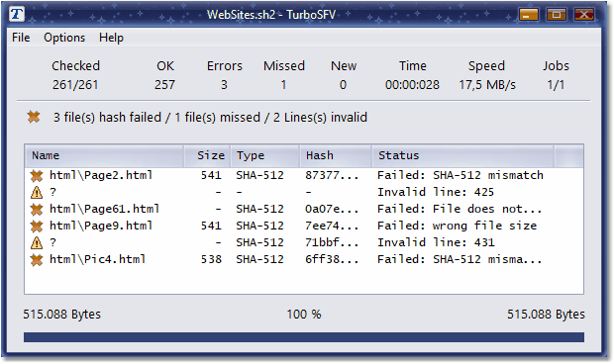Sort list by Type column header

[x=265, y=155]
